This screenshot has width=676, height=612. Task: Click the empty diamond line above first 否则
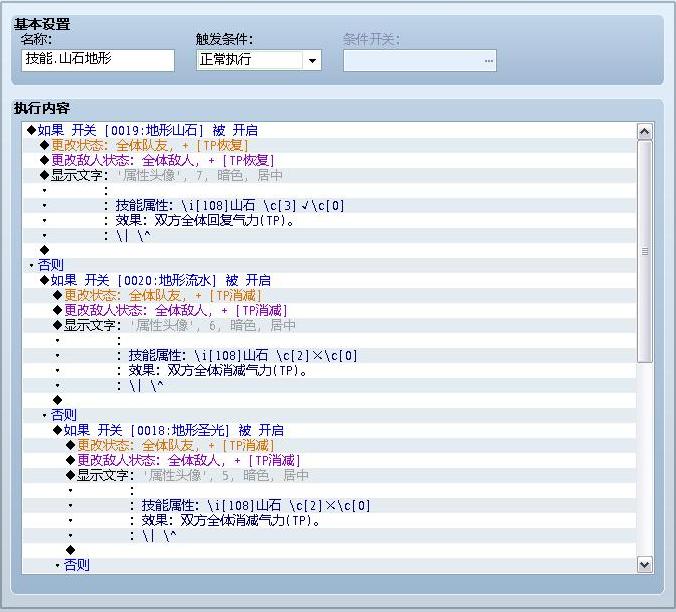tap(329, 250)
